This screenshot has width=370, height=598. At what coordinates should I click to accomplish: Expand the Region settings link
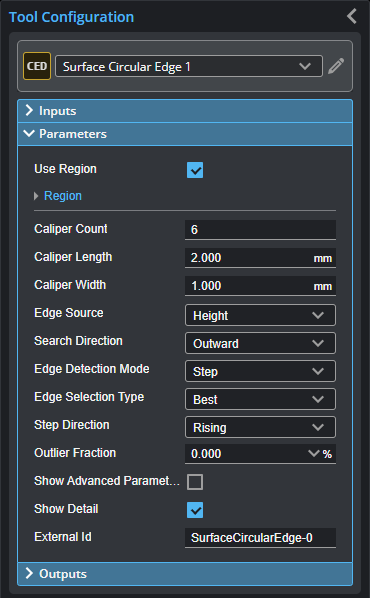(x=63, y=196)
